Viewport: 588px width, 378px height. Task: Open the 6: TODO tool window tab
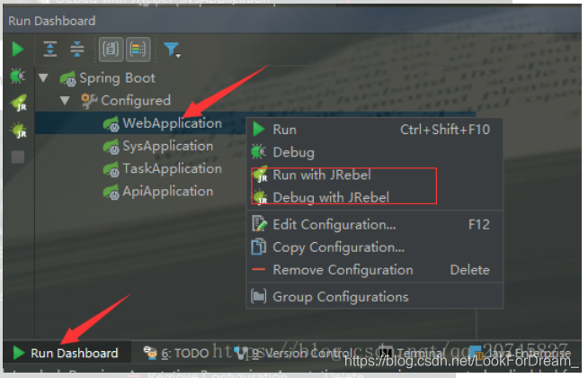pyautogui.click(x=175, y=353)
